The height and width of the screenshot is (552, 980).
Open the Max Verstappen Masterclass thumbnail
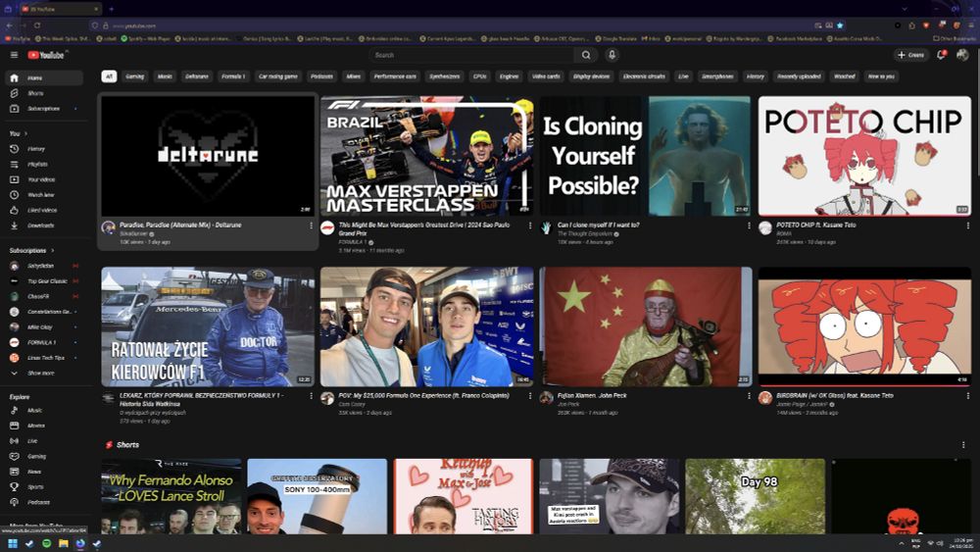point(427,156)
